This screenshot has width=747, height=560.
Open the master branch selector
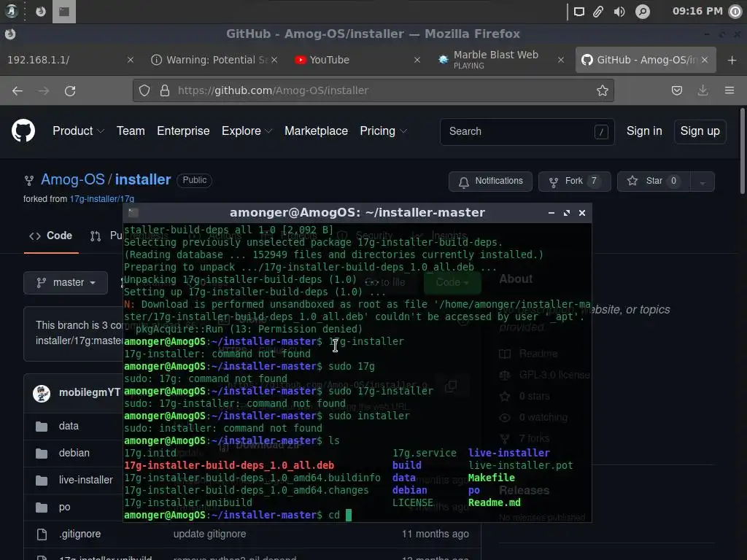66,282
